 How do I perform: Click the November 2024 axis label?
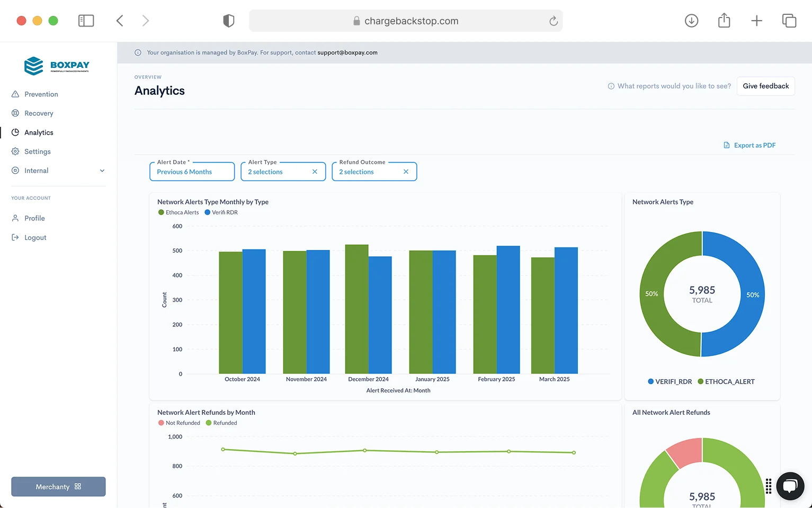[306, 379]
